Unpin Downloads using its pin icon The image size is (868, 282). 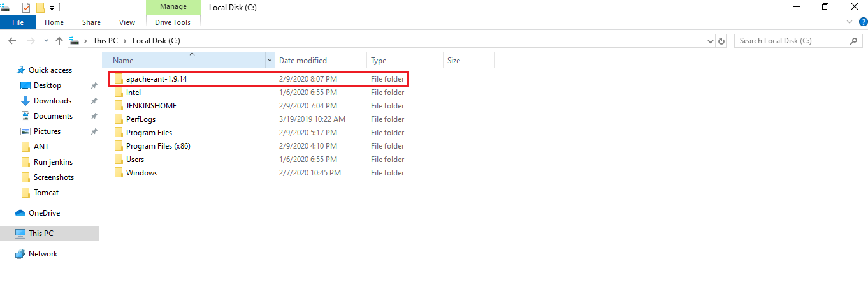click(x=94, y=101)
